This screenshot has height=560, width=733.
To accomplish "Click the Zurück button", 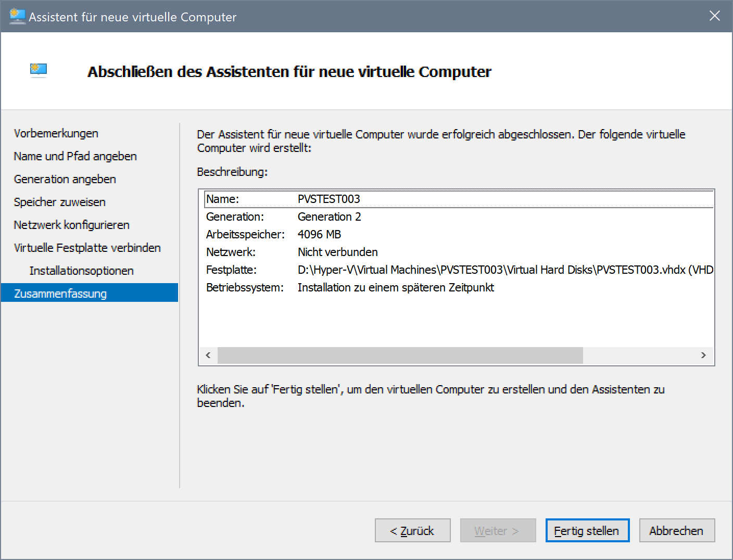I will point(412,530).
